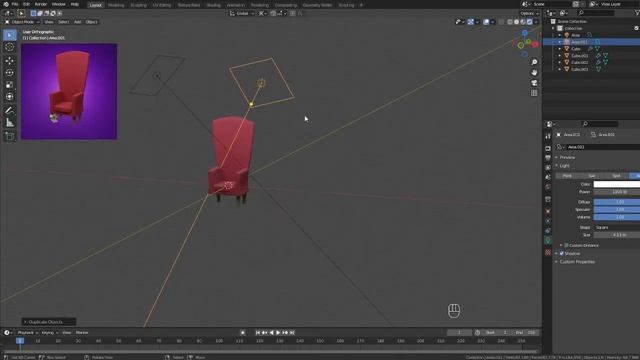Open the Tool properties tab
The height and width of the screenshot is (360, 640).
548,136
